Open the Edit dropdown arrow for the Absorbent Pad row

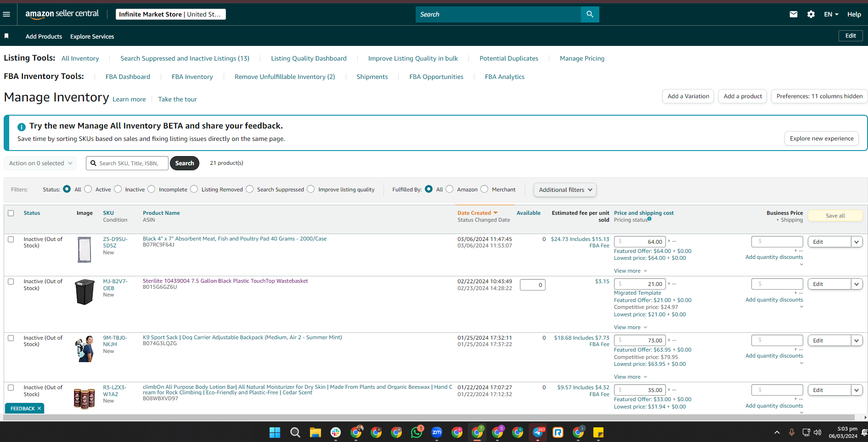[x=857, y=242]
